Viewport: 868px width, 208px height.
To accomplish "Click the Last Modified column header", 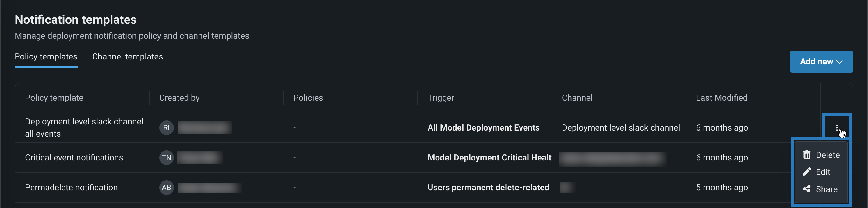I will [x=722, y=98].
